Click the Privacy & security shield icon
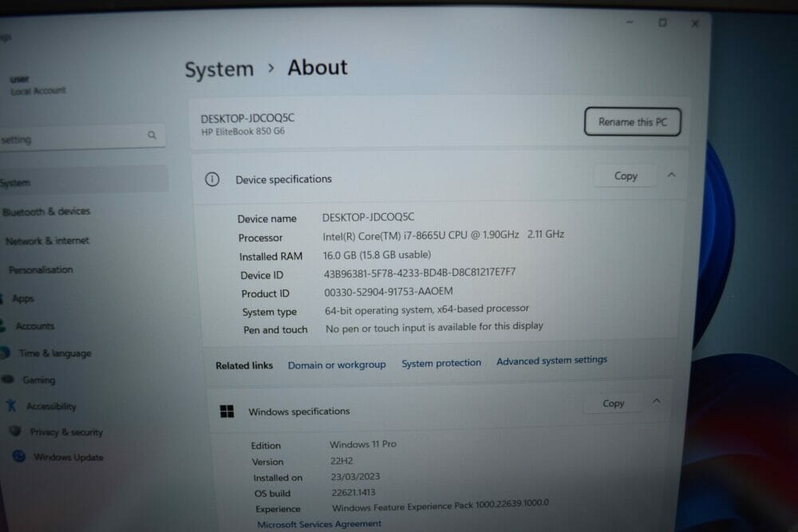 (15, 432)
